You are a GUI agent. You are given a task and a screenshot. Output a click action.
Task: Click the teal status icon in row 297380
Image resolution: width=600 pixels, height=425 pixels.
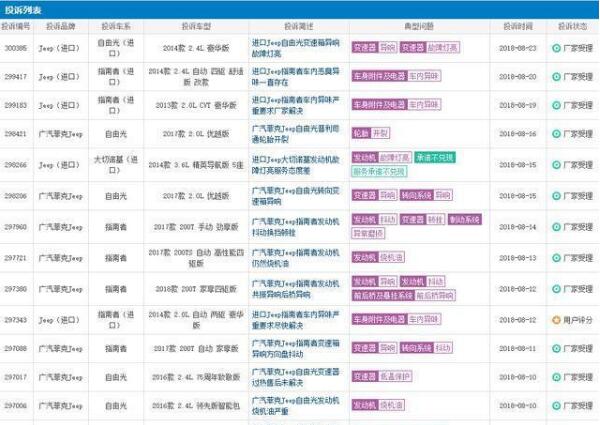point(556,289)
